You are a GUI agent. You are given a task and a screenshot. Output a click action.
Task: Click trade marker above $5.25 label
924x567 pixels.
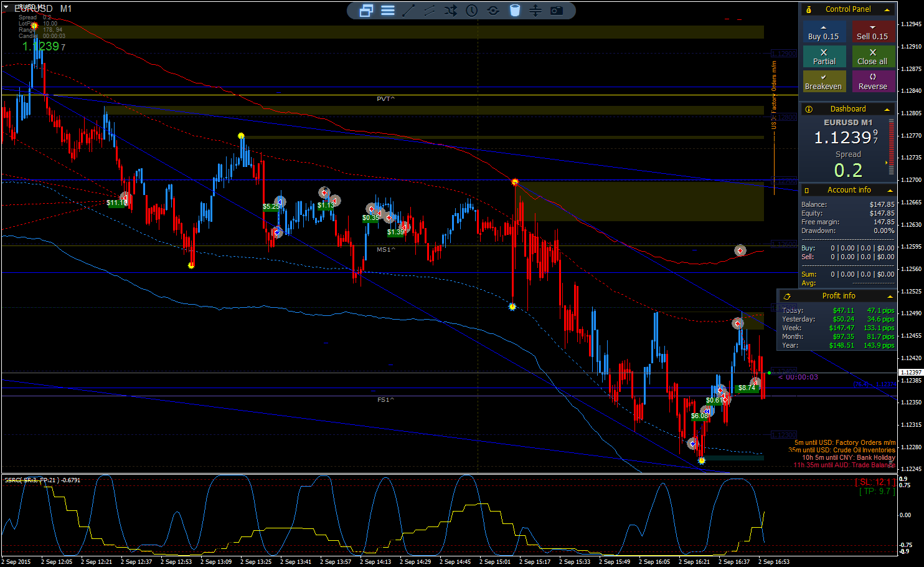pyautogui.click(x=280, y=202)
